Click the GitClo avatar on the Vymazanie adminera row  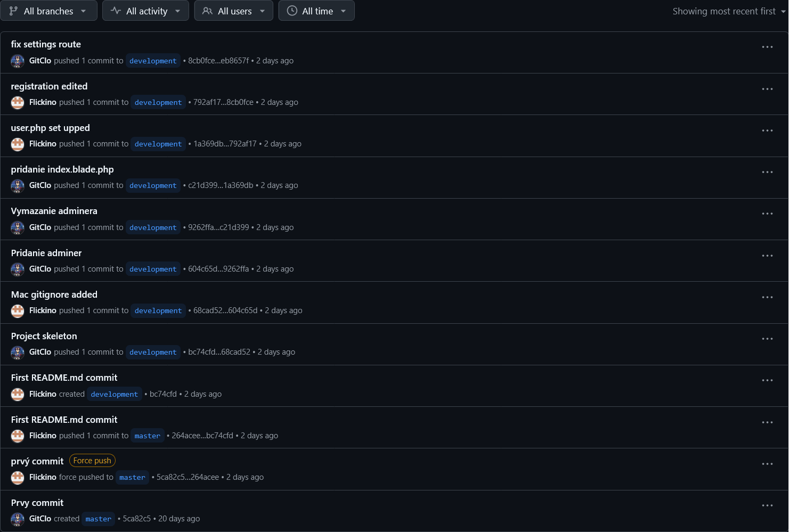[x=18, y=227]
